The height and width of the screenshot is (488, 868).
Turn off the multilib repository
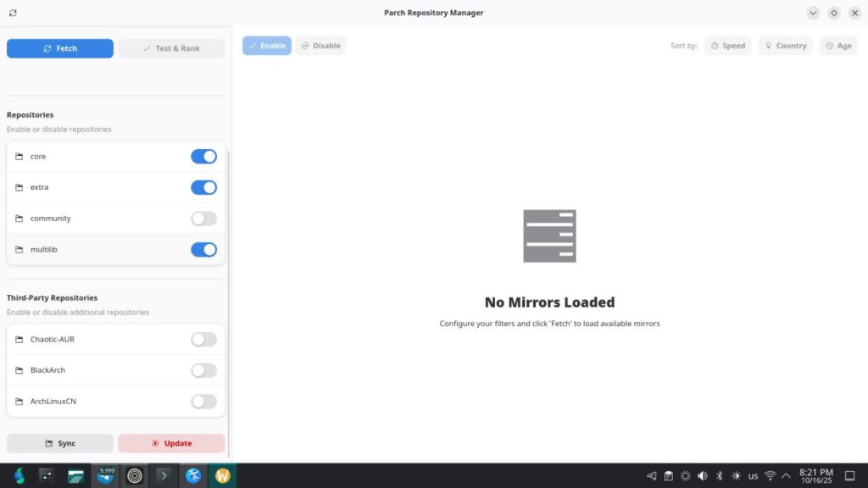pos(203,250)
